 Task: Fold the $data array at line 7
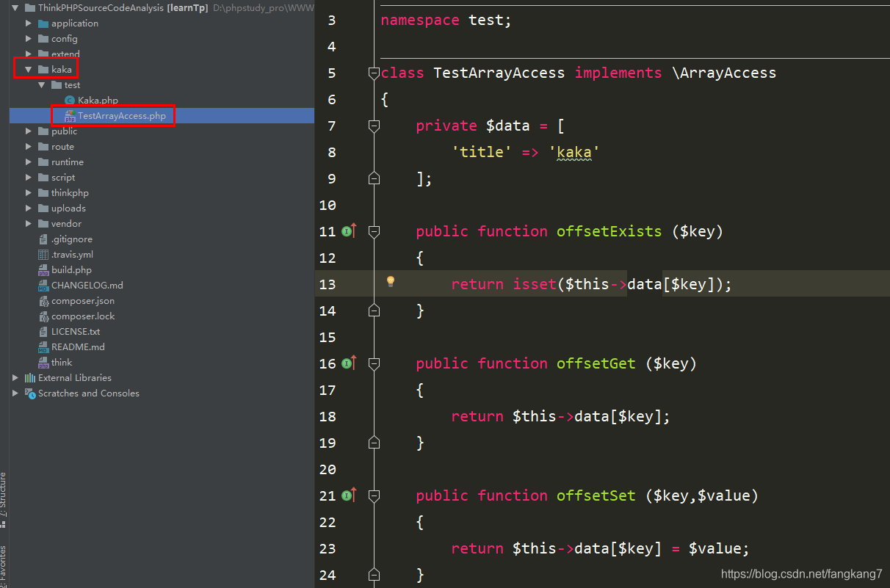click(374, 126)
